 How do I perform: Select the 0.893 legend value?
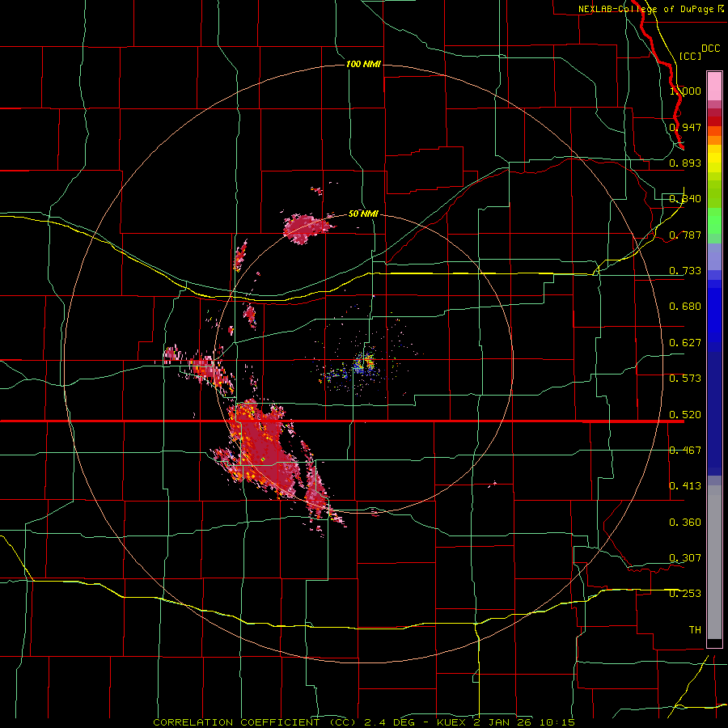tap(685, 163)
